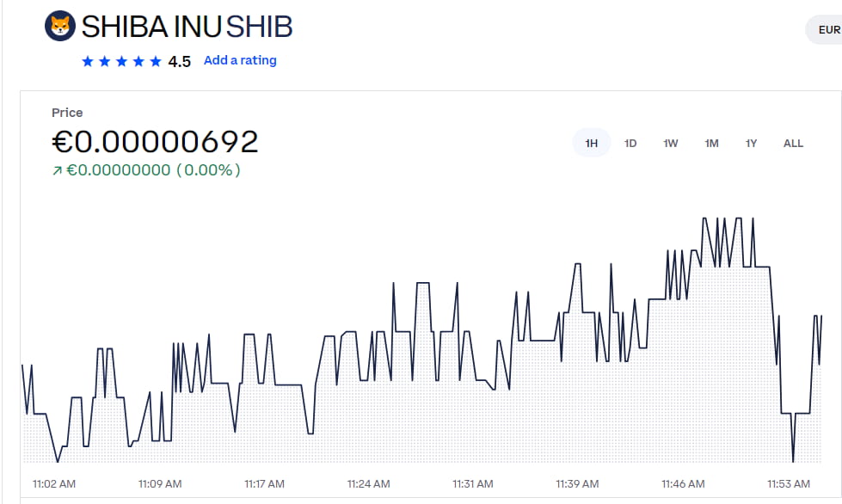
Task: Click the Price label
Action: pos(67,113)
